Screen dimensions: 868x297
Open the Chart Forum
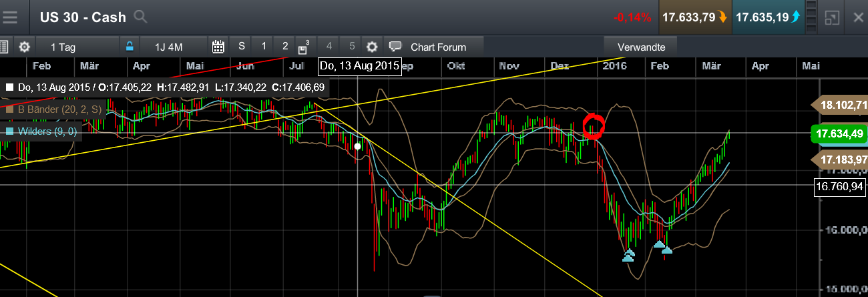pos(434,47)
